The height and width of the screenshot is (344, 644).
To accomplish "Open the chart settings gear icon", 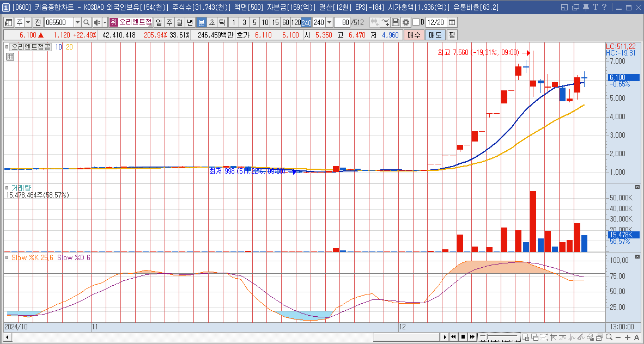I will click(x=406, y=22).
